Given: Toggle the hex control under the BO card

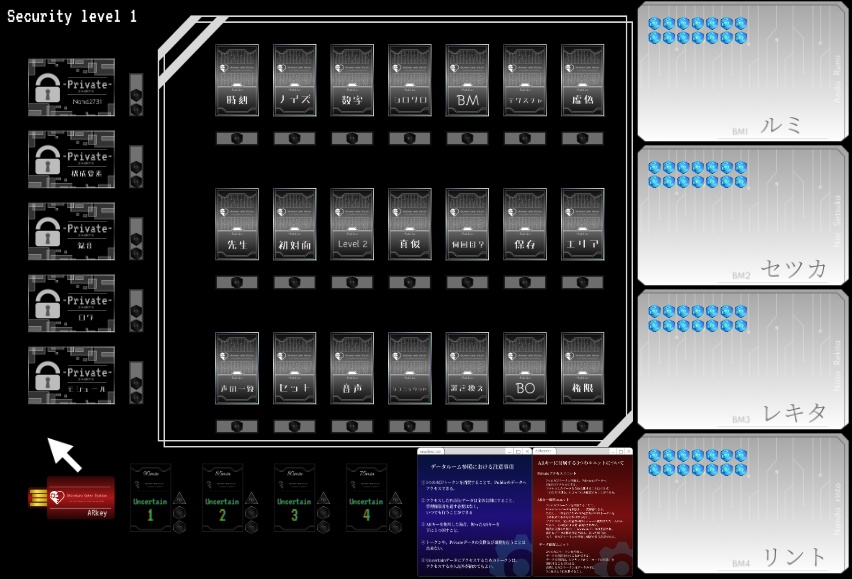Looking at the screenshot, I should (x=525, y=425).
